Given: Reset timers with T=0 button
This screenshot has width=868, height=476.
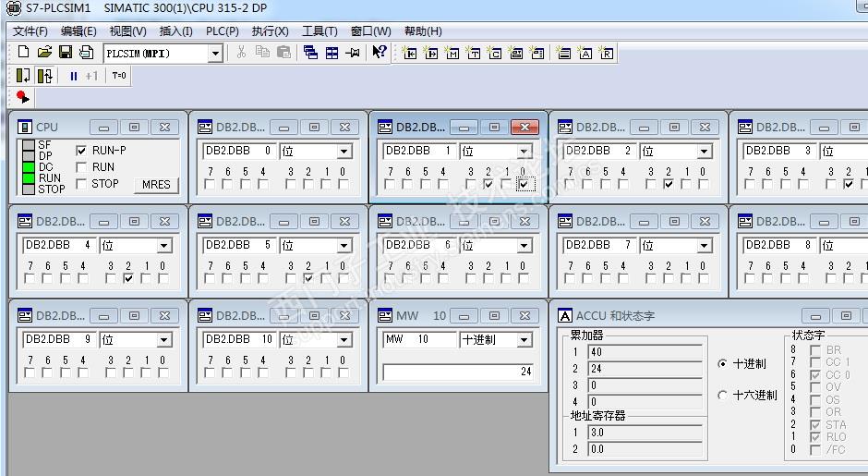Looking at the screenshot, I should tap(118, 76).
